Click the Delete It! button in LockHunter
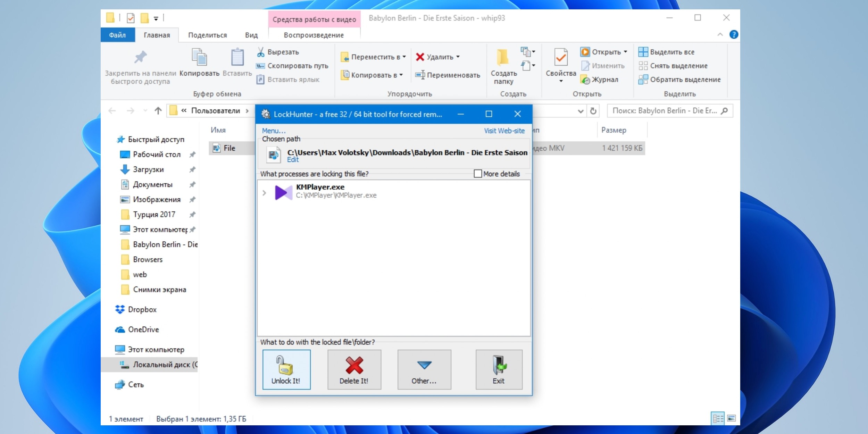Screen dimensions: 868x434 [x=354, y=368]
